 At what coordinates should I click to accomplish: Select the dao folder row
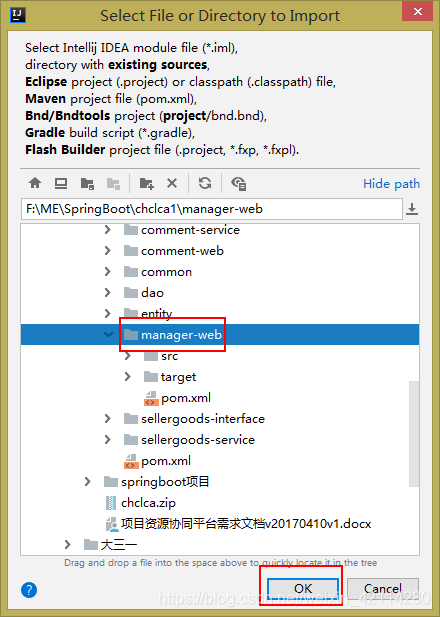220,292
